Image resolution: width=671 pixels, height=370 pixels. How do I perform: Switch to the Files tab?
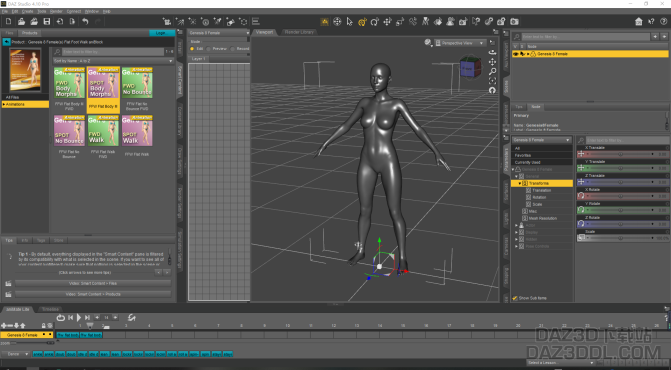(9, 33)
